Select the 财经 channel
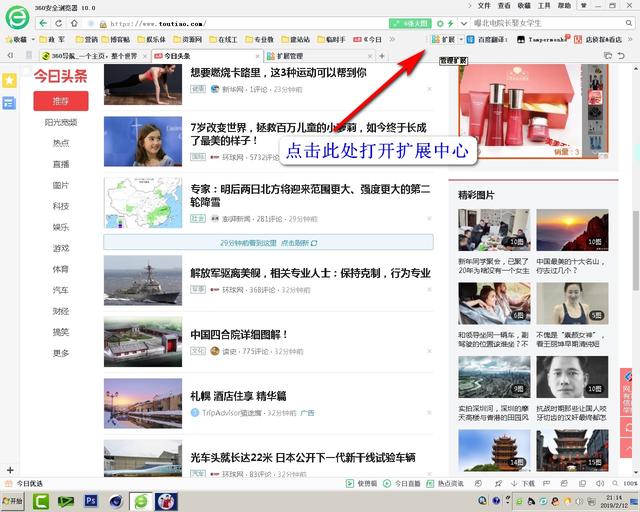Screen dimensions: 640x512 point(61,311)
